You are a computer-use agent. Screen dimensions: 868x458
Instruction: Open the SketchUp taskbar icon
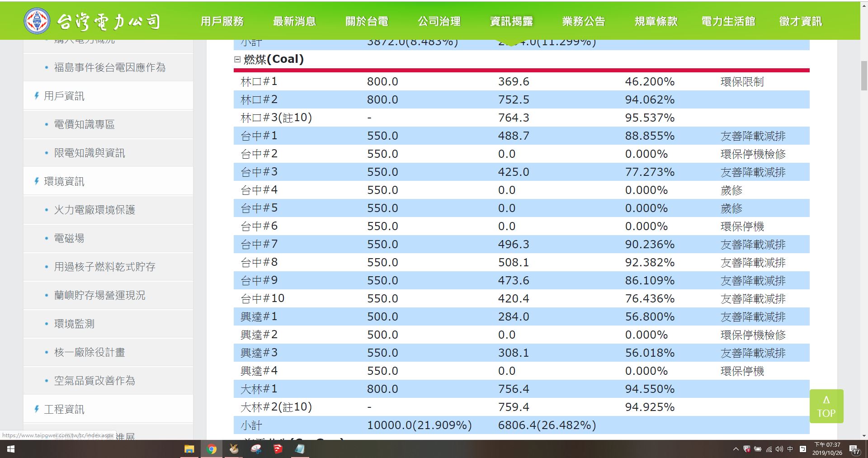pos(278,449)
